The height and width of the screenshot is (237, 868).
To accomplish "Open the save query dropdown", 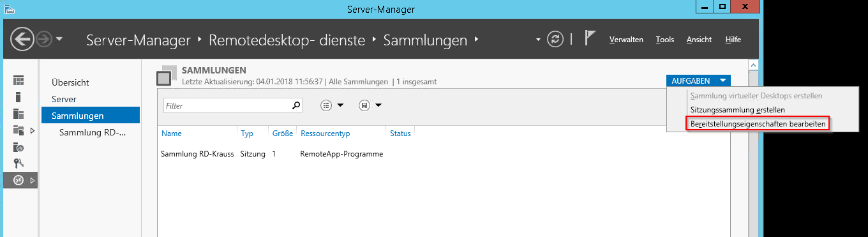I will point(370,105).
